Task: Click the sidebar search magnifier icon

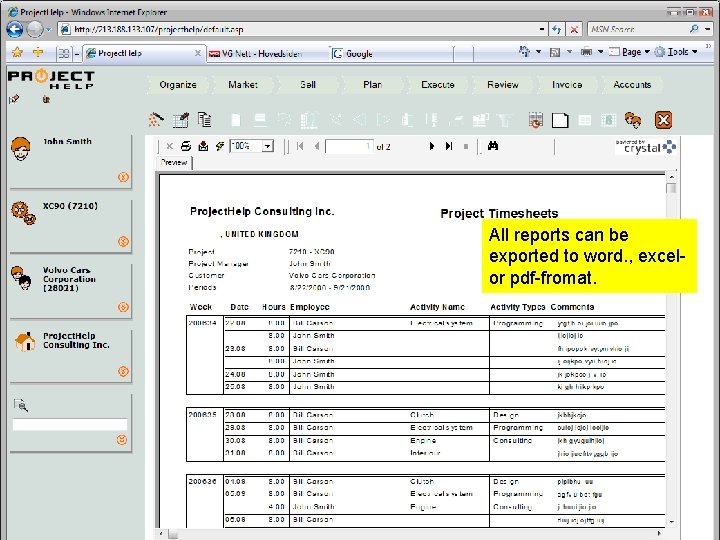Action: pyautogui.click(x=21, y=405)
